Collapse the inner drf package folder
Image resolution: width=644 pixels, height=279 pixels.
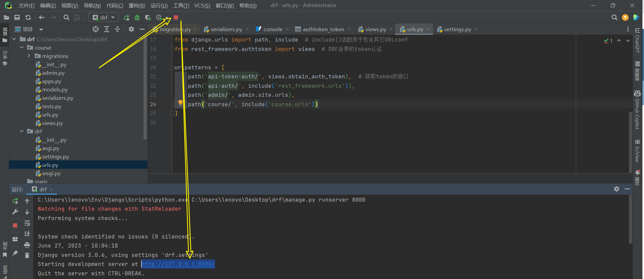coord(22,131)
